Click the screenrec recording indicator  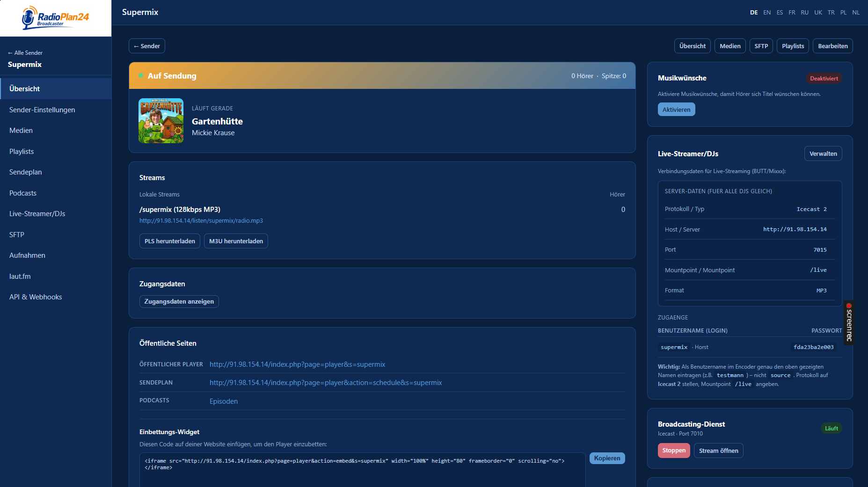pos(849,323)
